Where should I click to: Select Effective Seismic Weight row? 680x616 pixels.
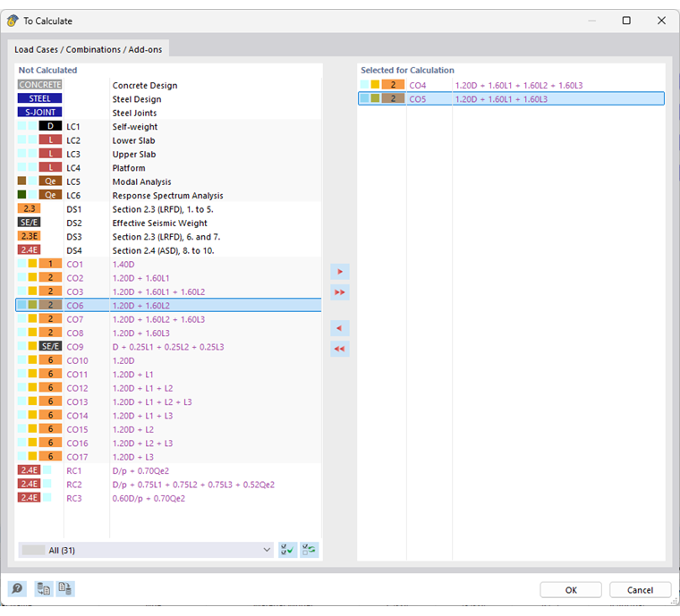(x=168, y=224)
